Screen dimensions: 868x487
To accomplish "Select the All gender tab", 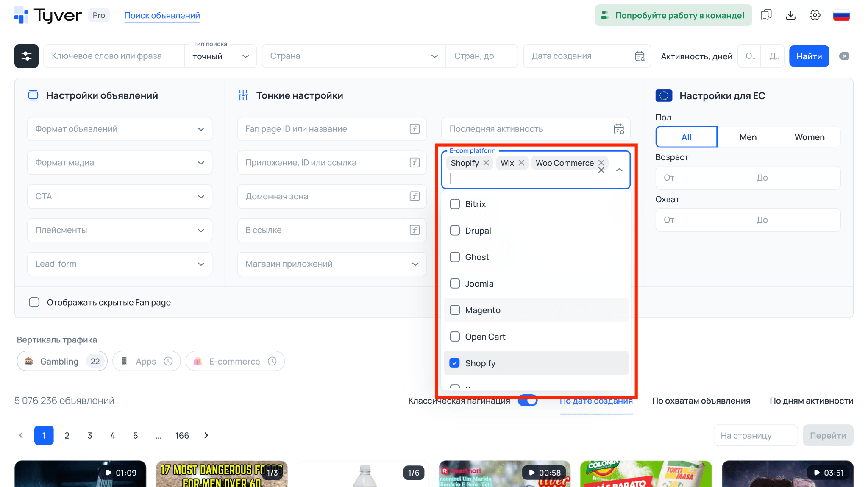I will [x=687, y=137].
